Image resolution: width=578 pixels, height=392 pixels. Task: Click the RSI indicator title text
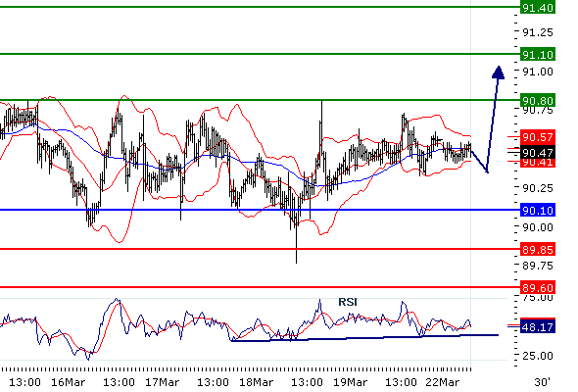point(348,302)
